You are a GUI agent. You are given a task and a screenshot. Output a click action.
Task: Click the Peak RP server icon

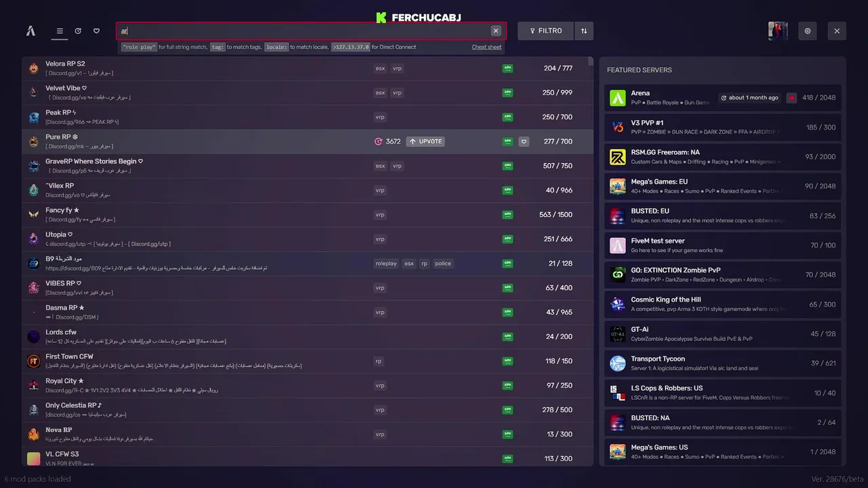(x=34, y=117)
